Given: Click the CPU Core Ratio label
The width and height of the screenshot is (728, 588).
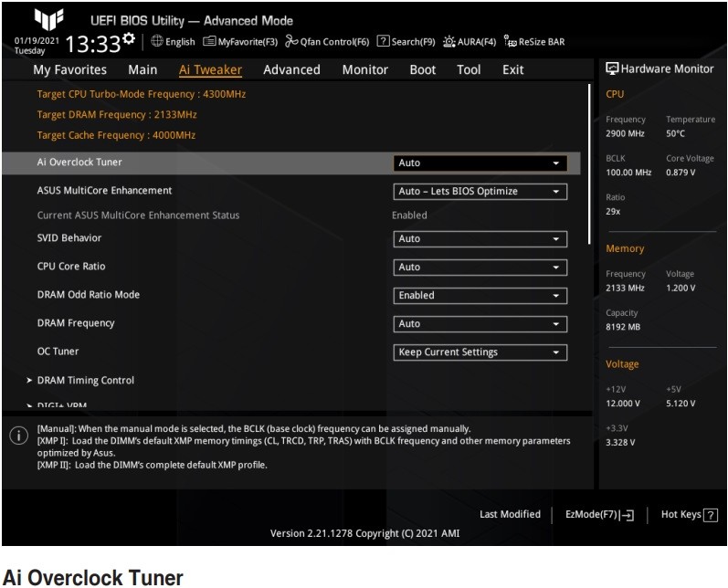Looking at the screenshot, I should point(71,266).
